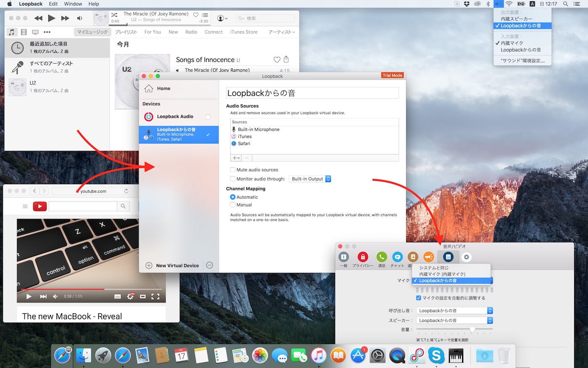Select the Automatic channel mapping radio button
Screen dimensions: 588x368
[233, 197]
